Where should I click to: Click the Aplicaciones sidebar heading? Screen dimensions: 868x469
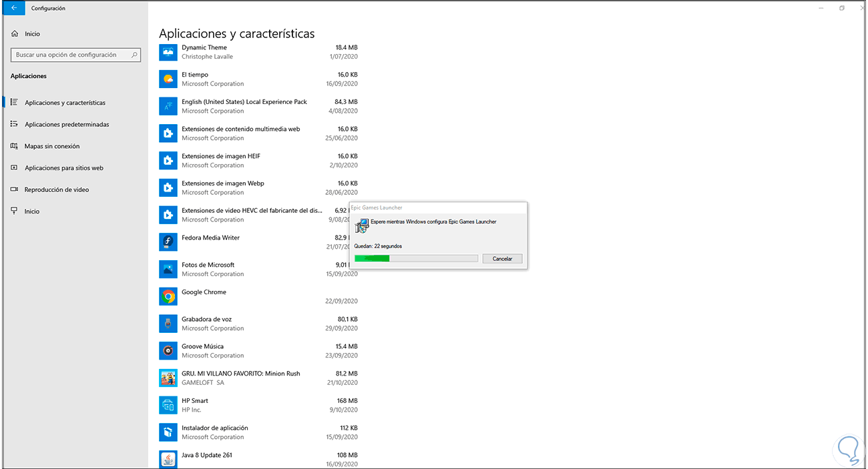pyautogui.click(x=29, y=76)
